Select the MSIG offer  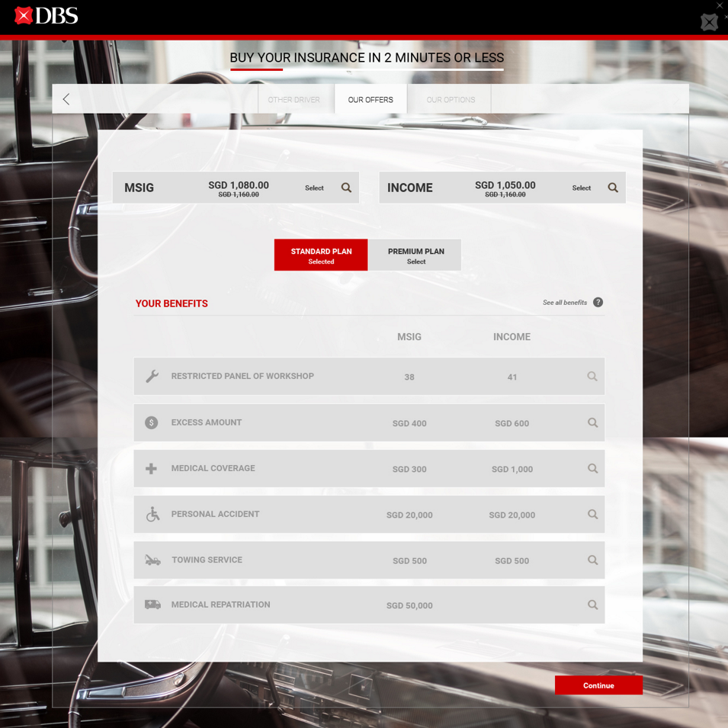coord(314,188)
